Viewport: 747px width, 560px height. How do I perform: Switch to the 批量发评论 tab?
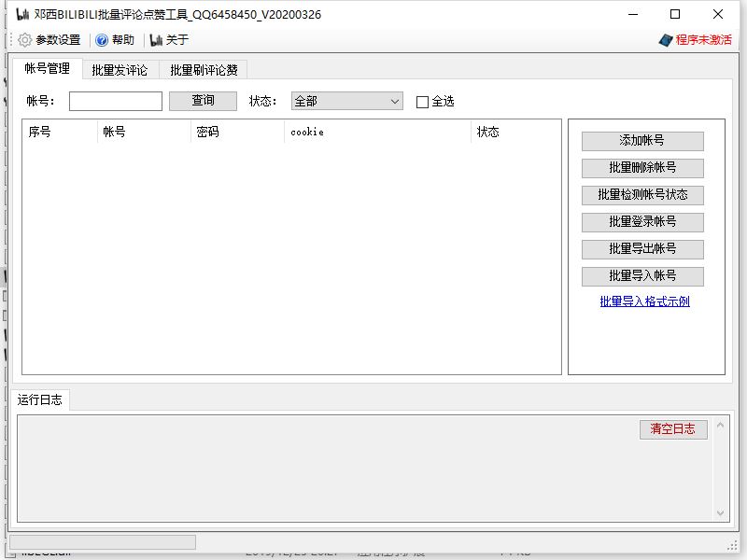coord(120,70)
